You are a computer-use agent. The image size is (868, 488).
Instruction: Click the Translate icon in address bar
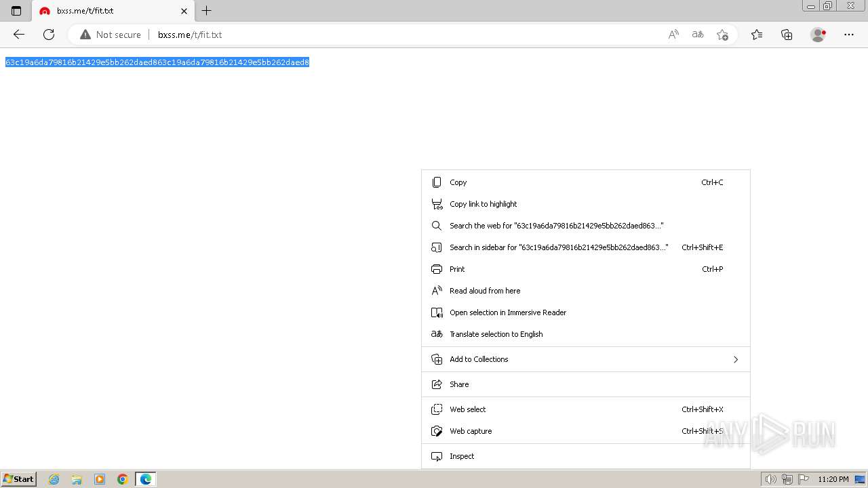[x=698, y=35]
